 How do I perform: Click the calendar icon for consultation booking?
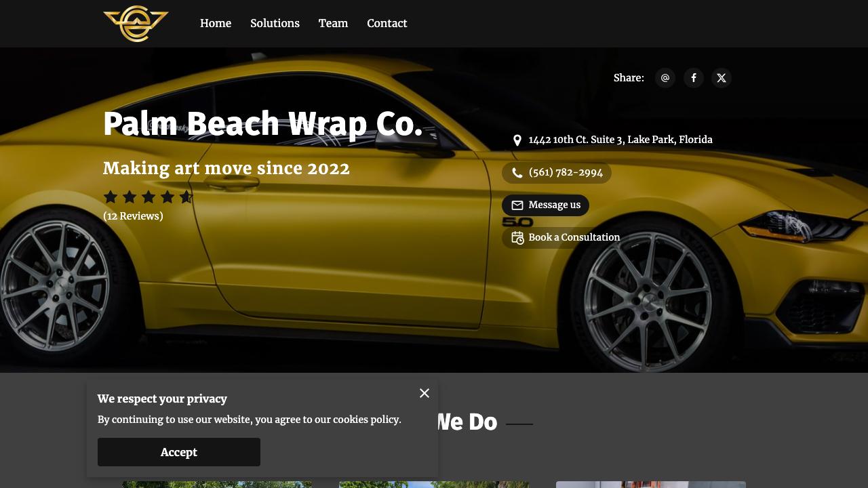coord(517,238)
